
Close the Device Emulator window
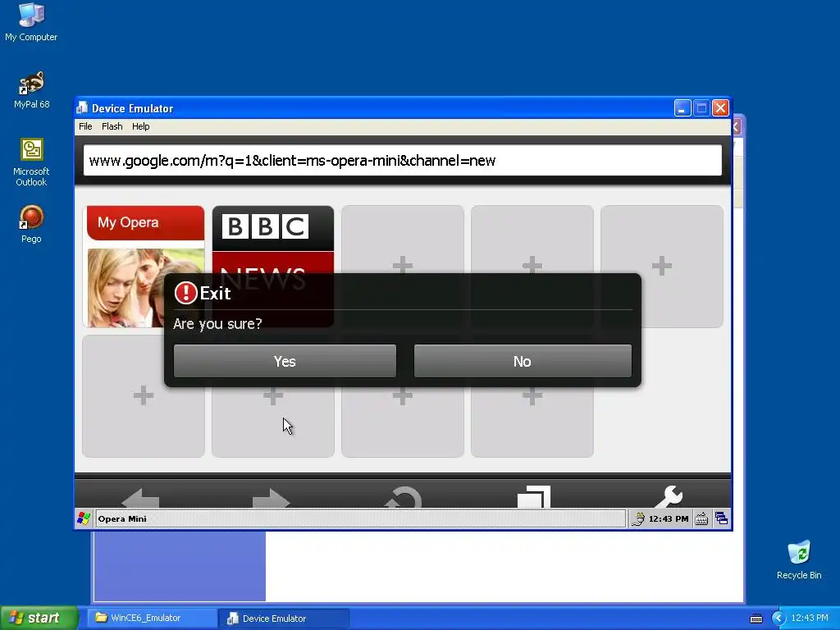click(720, 107)
